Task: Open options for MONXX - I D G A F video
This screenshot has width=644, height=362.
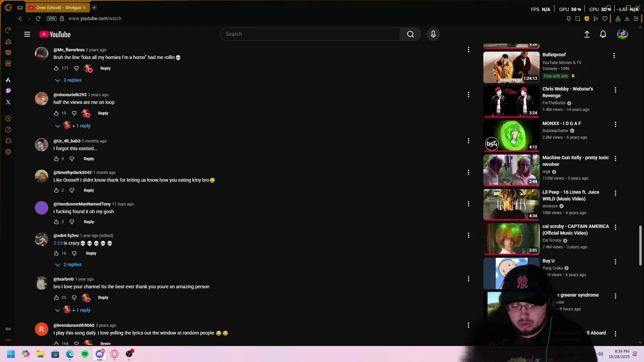Action: [615, 124]
